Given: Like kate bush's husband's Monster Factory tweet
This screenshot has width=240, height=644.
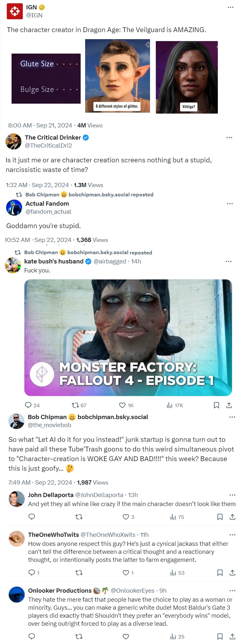Looking at the screenshot, I should click(122, 405).
